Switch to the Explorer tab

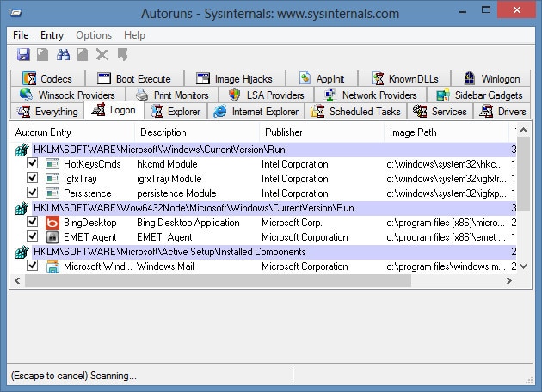click(176, 111)
